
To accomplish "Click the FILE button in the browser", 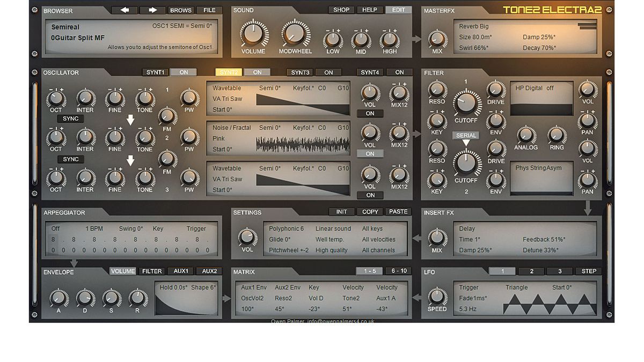I will (x=209, y=10).
